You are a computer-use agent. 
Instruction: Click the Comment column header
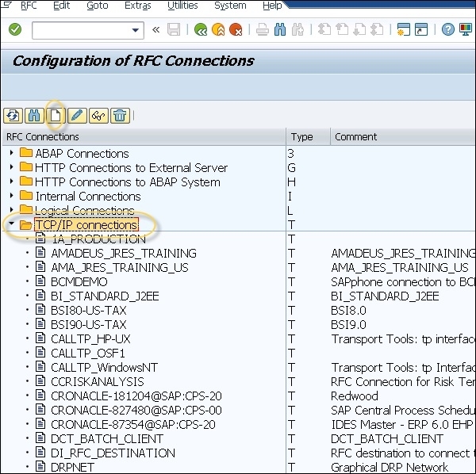click(403, 137)
